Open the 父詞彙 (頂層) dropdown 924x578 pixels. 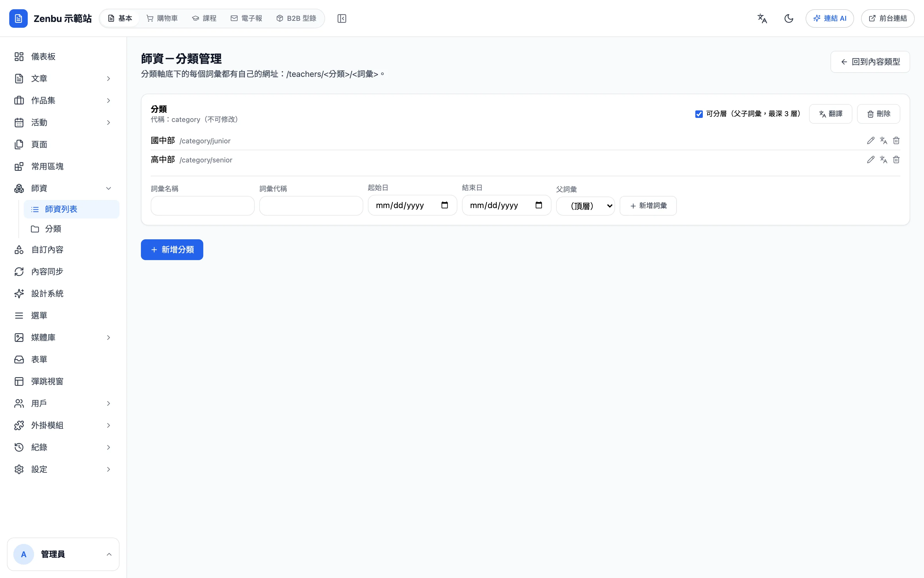[x=585, y=206]
